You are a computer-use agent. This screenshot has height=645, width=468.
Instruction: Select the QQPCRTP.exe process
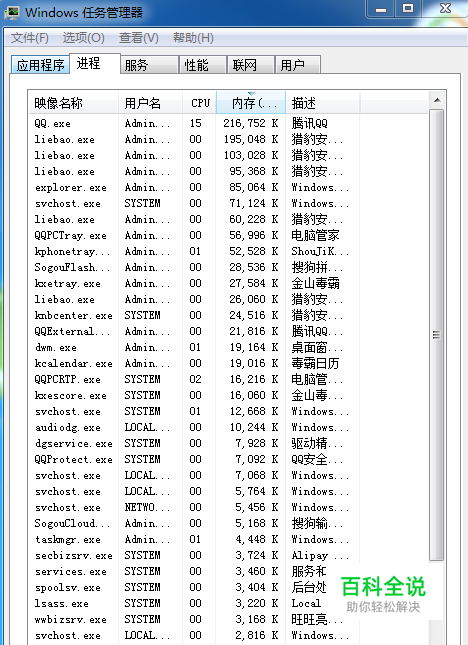pos(195,379)
